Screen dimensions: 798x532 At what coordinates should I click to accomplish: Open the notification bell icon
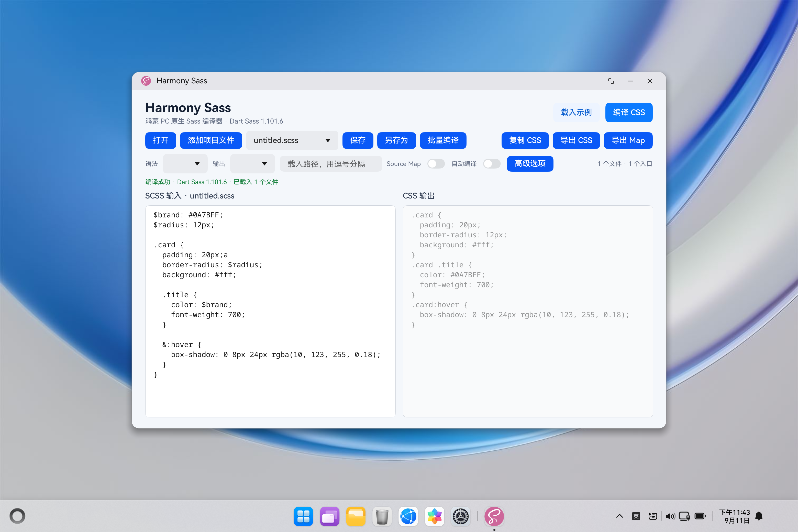(759, 516)
